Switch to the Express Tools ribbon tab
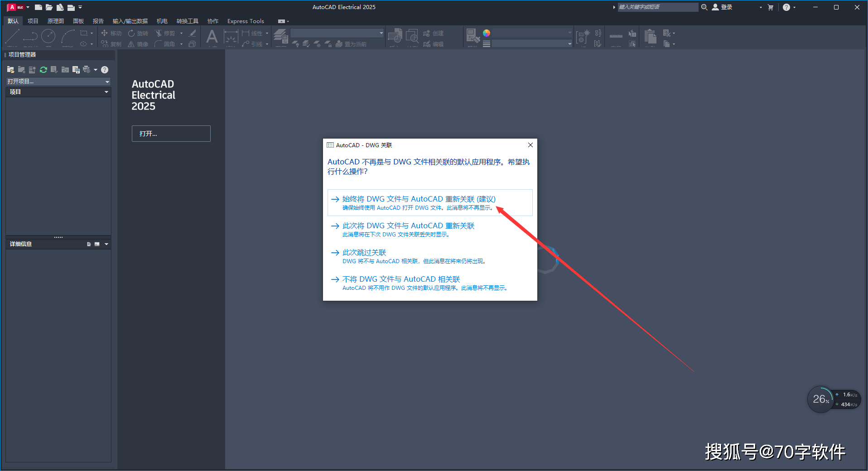Image resolution: width=868 pixels, height=471 pixels. pyautogui.click(x=246, y=21)
